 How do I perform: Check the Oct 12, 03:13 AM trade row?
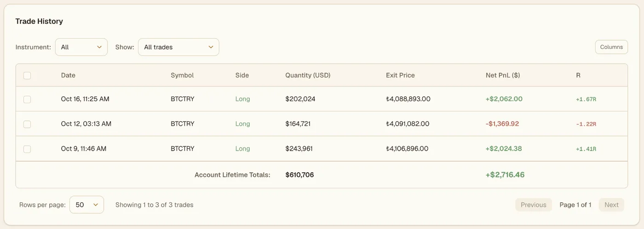tap(27, 124)
